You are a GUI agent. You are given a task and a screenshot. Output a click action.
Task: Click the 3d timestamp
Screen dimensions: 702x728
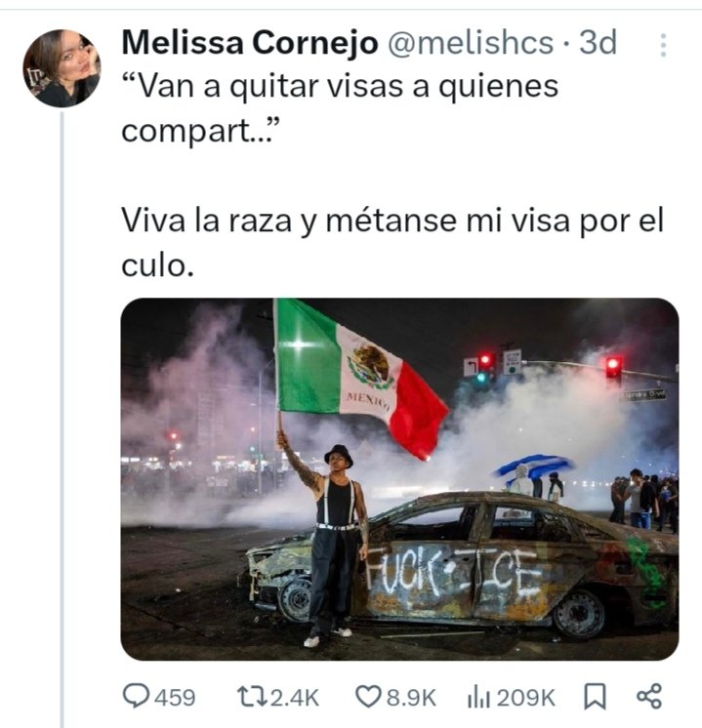pos(598,42)
